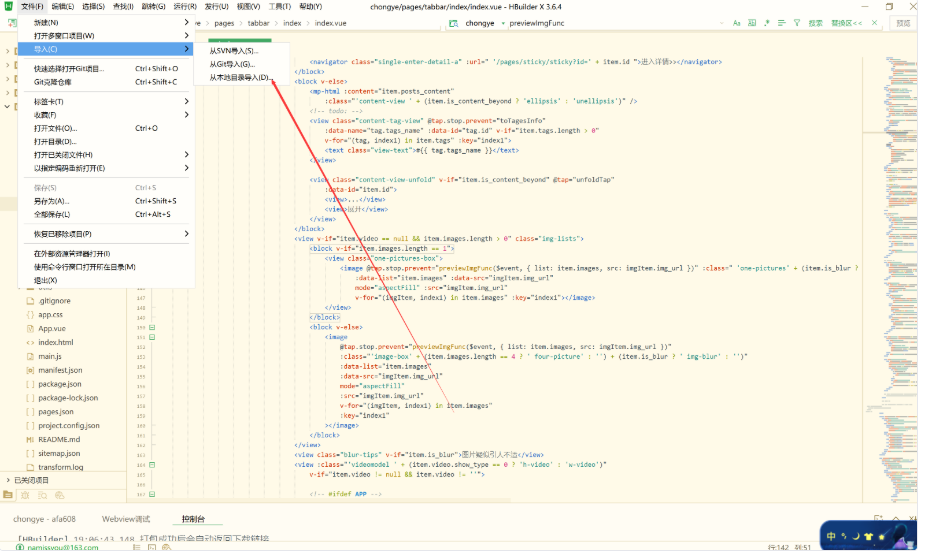Screen dimensions: 938x555
Task: Choose 从本地目录导入(D) from import submenu
Action: coord(242,78)
